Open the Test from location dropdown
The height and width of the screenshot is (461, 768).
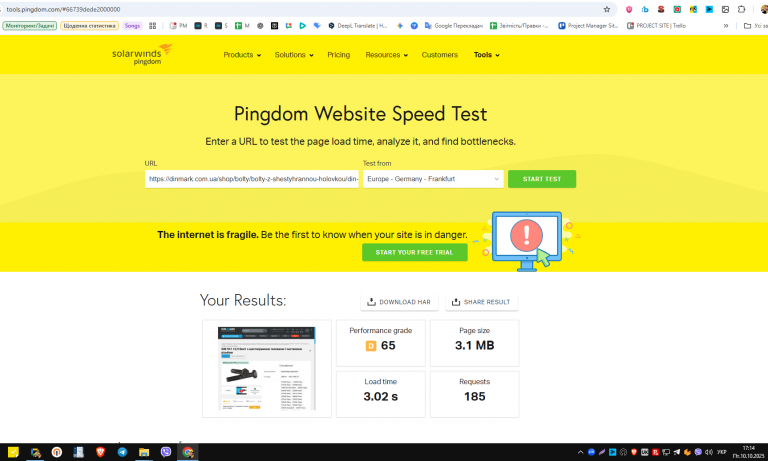pos(433,179)
